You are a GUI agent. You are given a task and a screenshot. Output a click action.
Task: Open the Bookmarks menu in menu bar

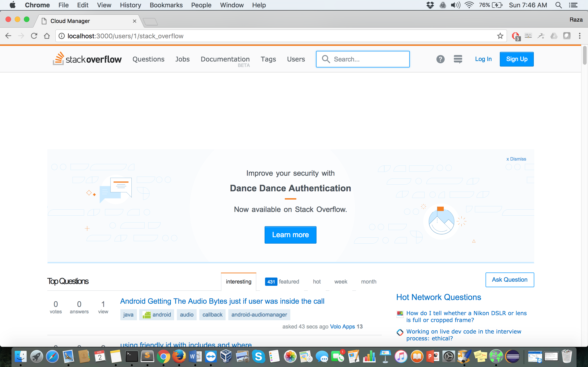coord(166,5)
